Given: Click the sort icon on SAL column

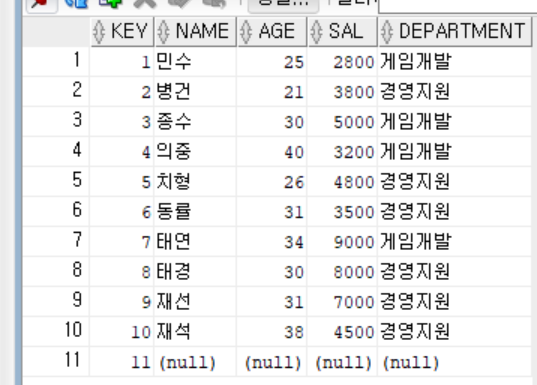Looking at the screenshot, I should tap(316, 32).
